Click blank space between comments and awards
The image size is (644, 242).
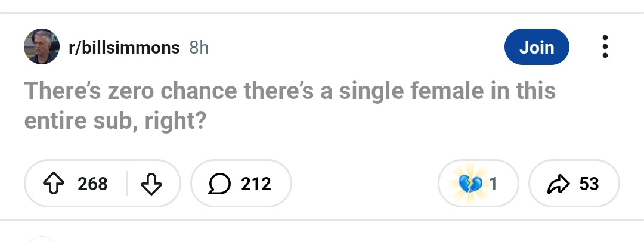tap(364, 184)
